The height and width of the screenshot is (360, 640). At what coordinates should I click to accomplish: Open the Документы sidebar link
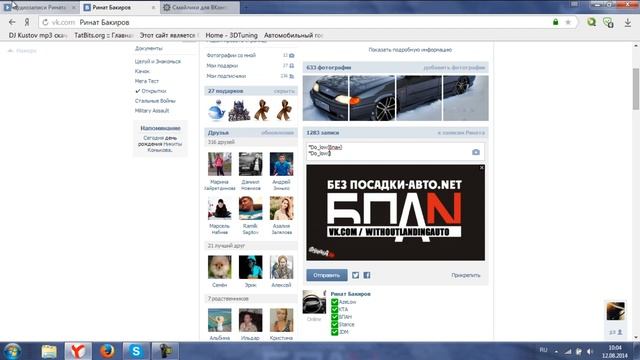149,48
